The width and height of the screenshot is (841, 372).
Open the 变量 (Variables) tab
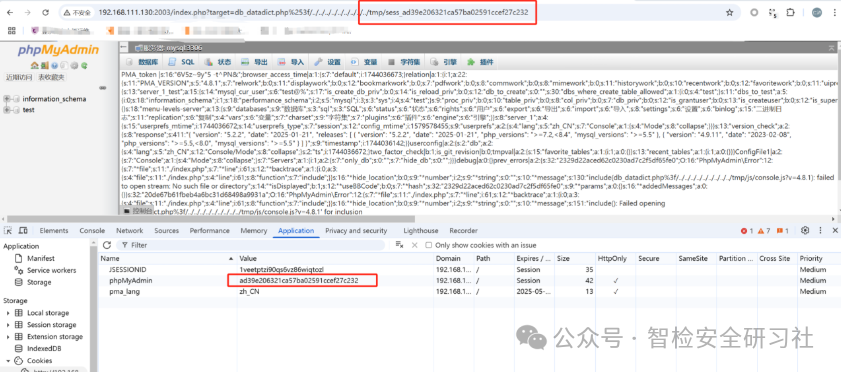click(x=364, y=62)
